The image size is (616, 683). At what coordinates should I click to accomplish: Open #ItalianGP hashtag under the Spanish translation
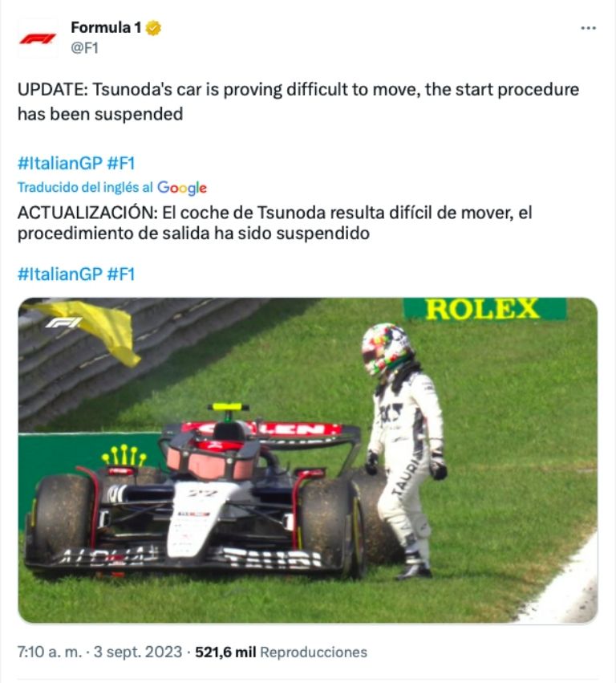(60, 274)
